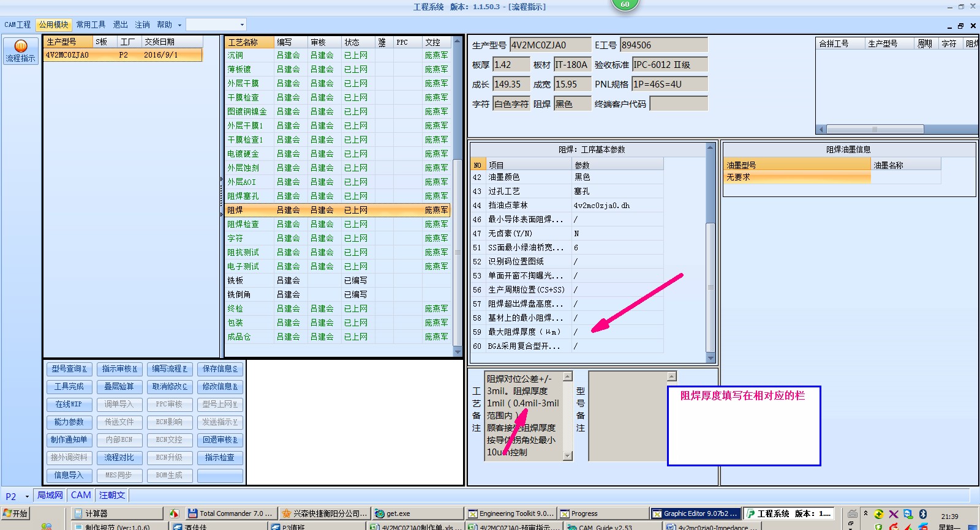This screenshot has width=980, height=530.
Task: Open the 开始 start menu button
Action: (15, 513)
